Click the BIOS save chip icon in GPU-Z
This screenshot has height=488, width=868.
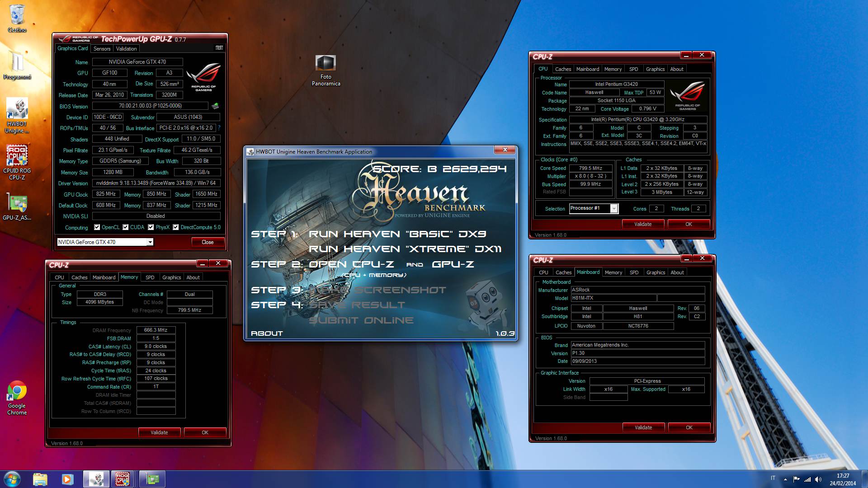[x=215, y=106]
